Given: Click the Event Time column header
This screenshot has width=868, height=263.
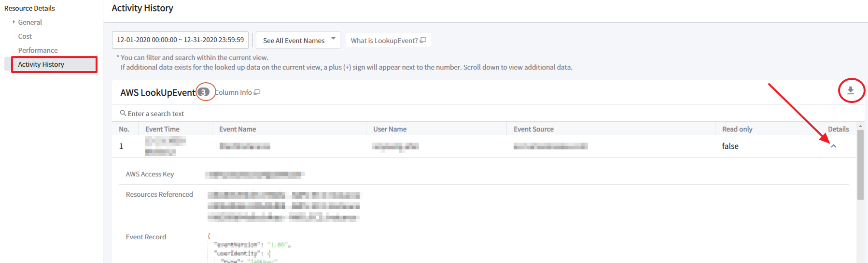Looking at the screenshot, I should (x=162, y=129).
